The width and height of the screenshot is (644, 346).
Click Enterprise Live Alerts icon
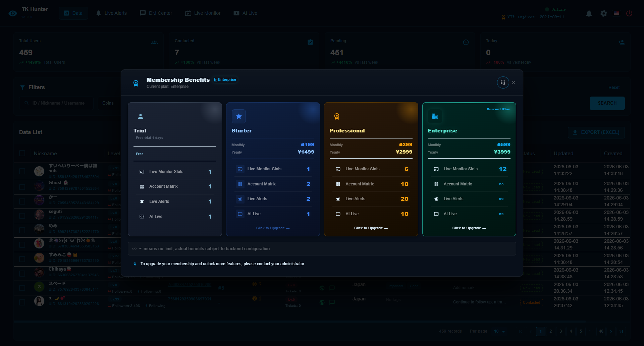coord(436,199)
